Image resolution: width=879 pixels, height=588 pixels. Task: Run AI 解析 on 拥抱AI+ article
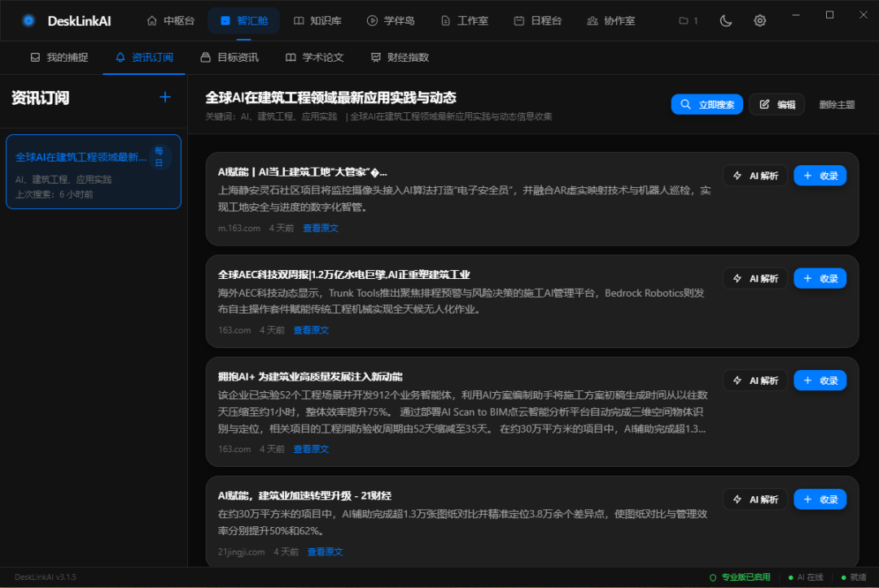click(x=755, y=381)
